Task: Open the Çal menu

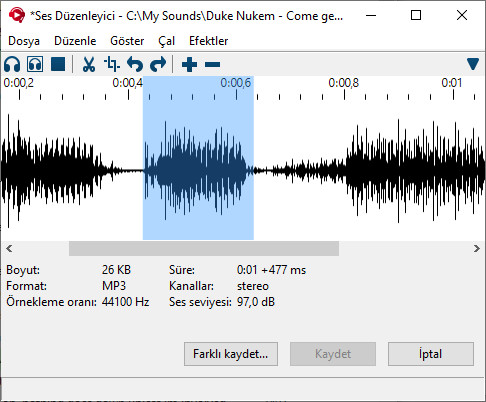Action: (x=166, y=41)
